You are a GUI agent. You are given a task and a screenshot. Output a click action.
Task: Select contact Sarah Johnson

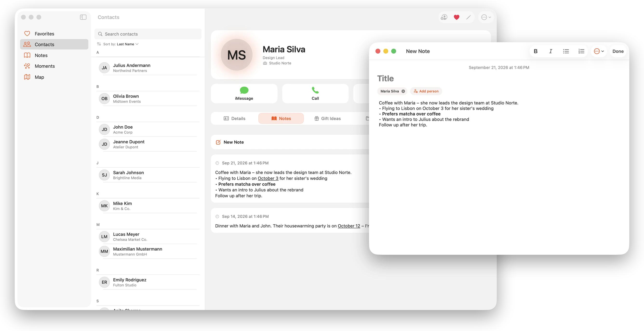[x=148, y=175]
